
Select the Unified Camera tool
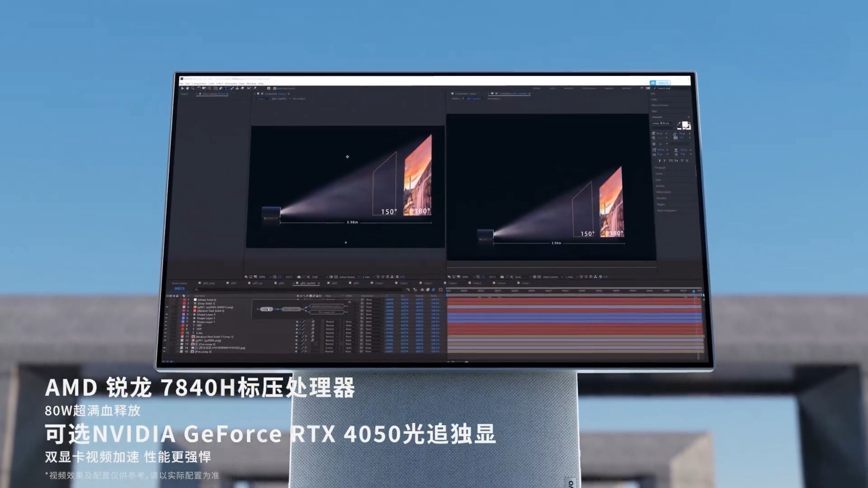tap(204, 88)
